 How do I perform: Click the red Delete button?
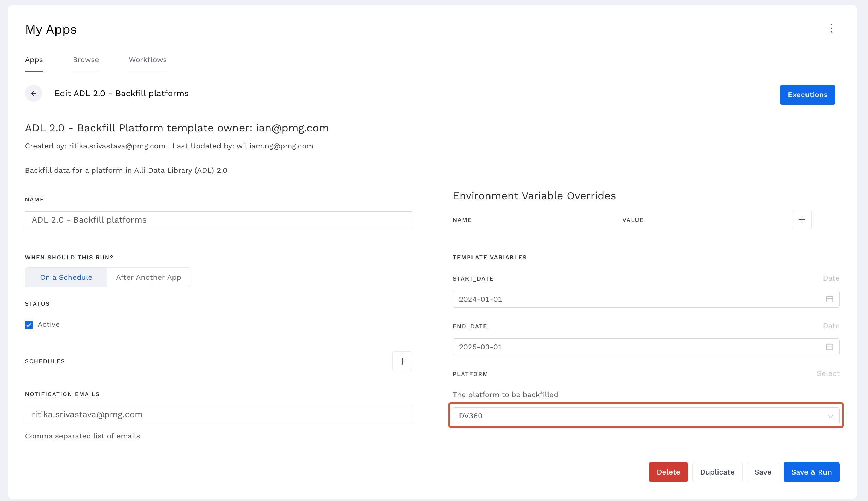pos(668,472)
